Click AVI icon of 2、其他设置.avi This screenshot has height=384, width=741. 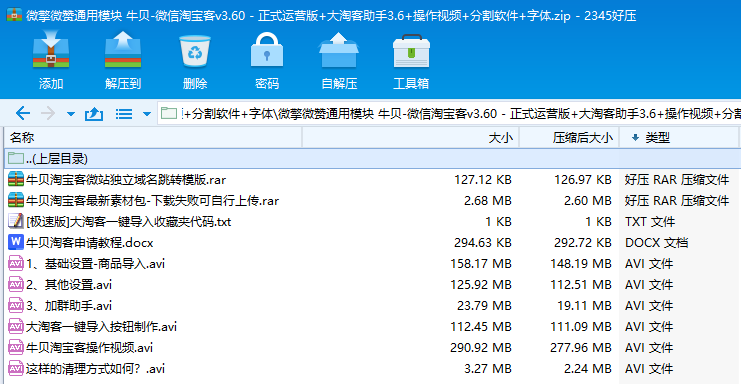(x=16, y=284)
